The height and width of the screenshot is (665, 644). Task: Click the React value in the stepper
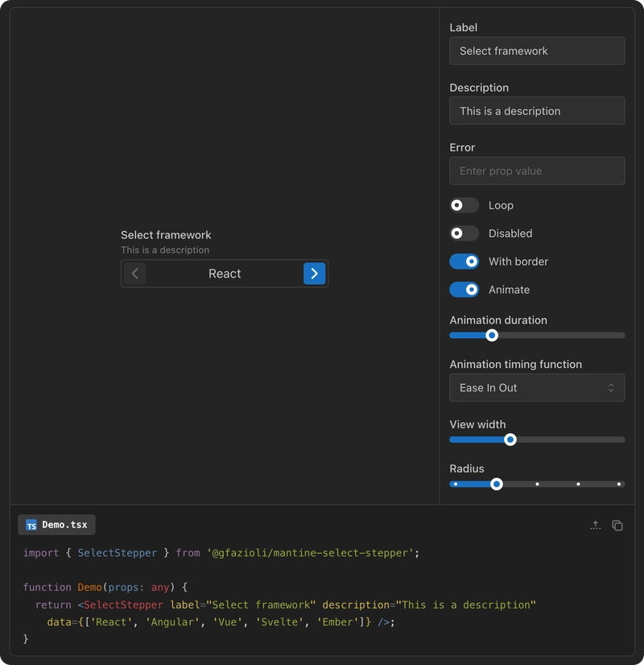225,274
